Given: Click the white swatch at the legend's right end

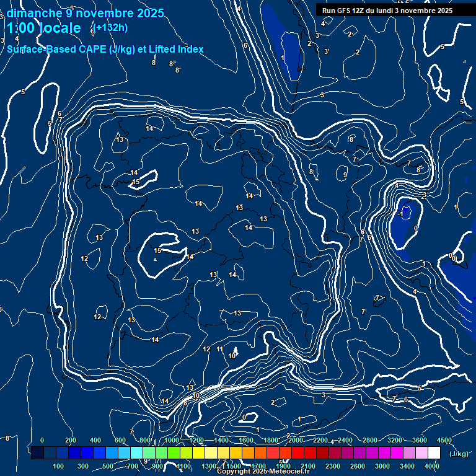Looking at the screenshot, I should click(x=434, y=453).
